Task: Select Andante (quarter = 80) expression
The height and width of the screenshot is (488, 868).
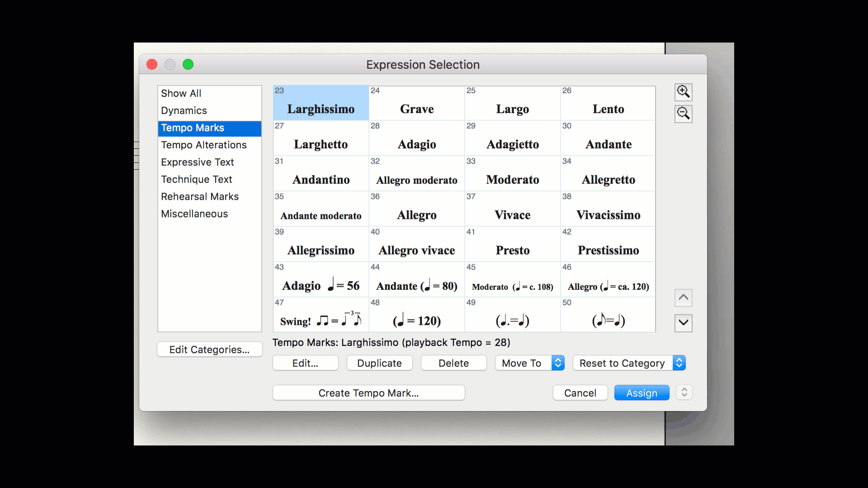Action: coord(417,280)
